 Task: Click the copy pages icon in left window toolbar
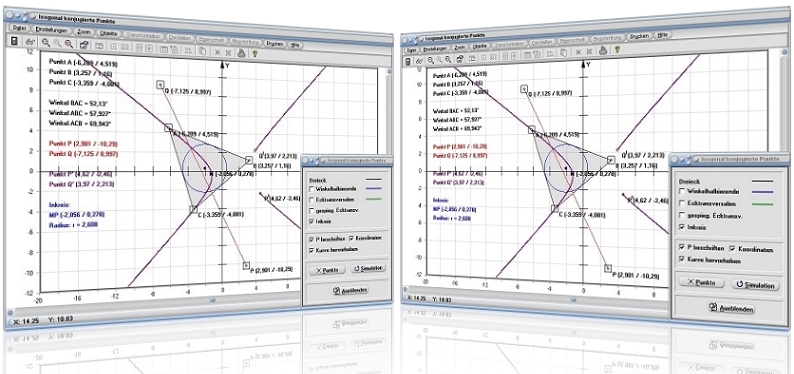(202, 51)
